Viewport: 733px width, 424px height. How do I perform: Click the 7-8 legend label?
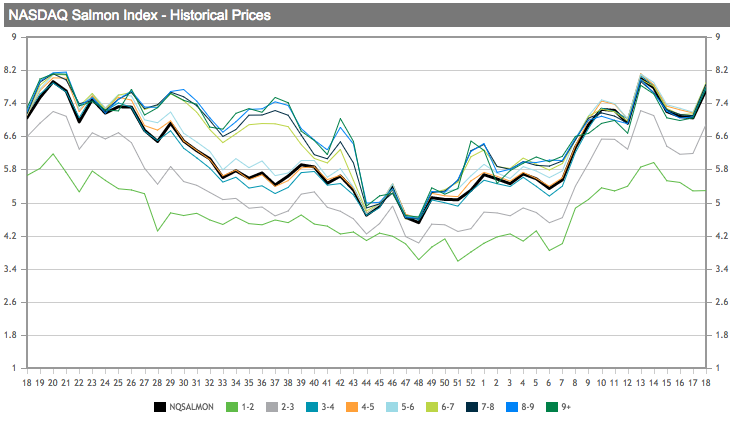point(488,407)
